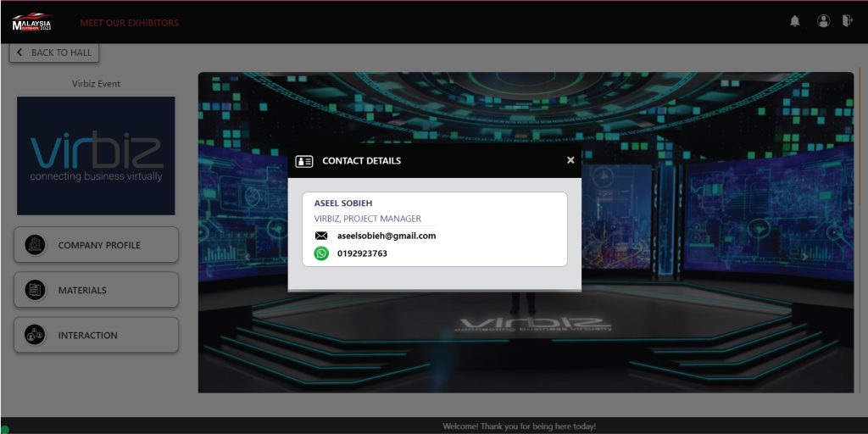
Task: Click the phone number 0192923763
Action: (x=362, y=253)
